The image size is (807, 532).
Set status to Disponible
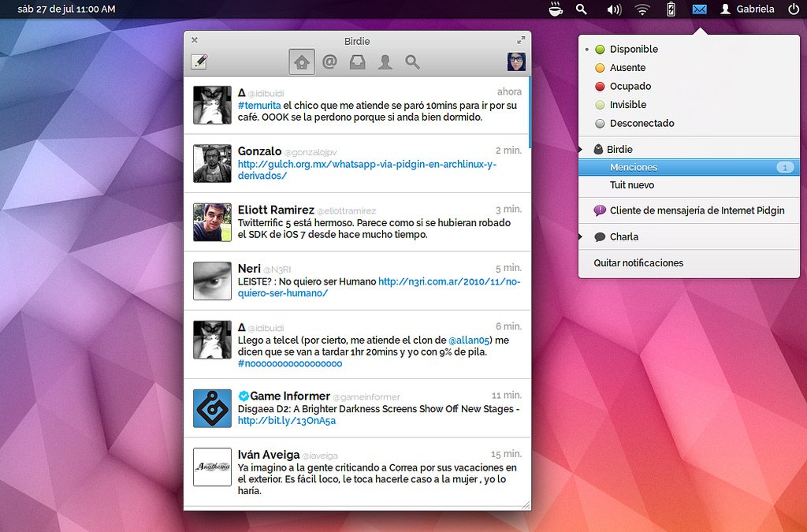click(x=633, y=49)
